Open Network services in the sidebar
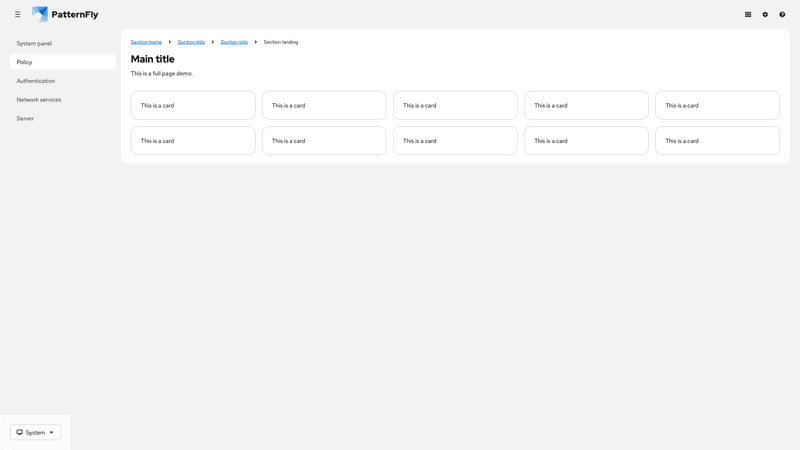 (39, 100)
